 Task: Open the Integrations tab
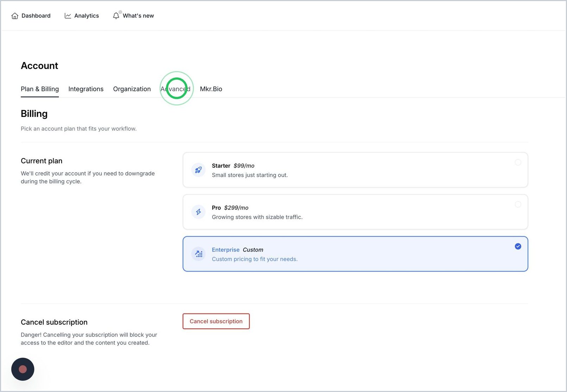(86, 89)
